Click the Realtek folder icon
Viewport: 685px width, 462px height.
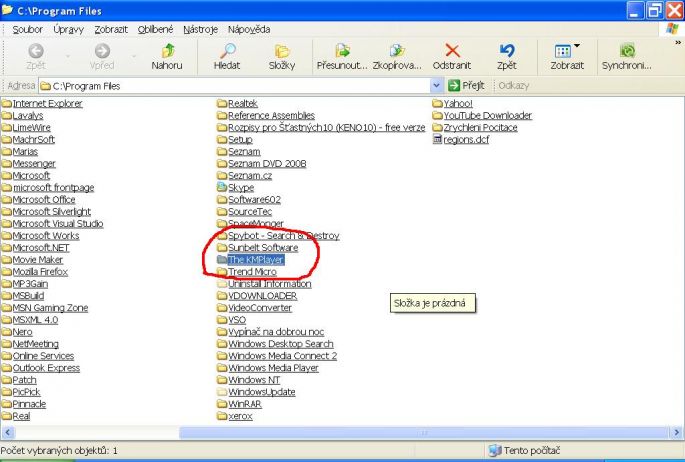(x=222, y=103)
